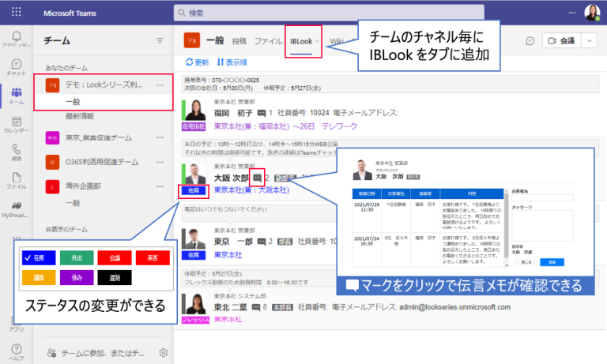Open the team settings gear icon
This screenshot has width=607, height=364.
(x=164, y=352)
